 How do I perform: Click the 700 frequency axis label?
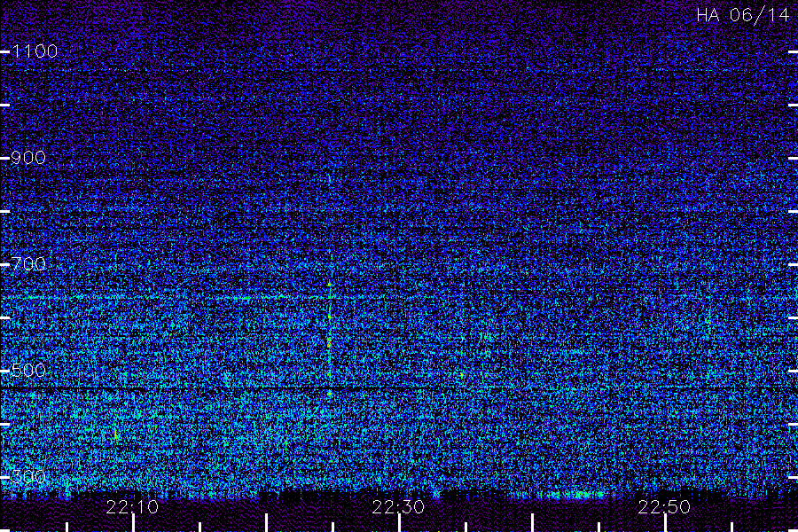click(28, 263)
